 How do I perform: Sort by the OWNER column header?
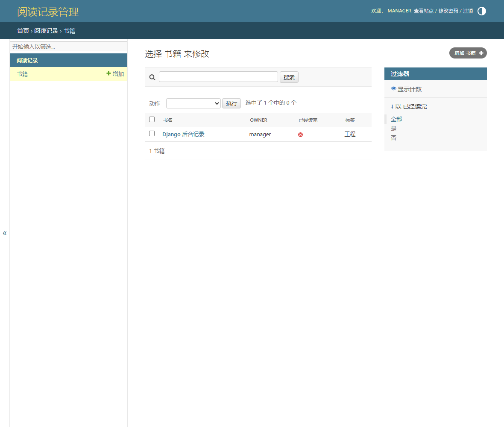click(x=258, y=120)
